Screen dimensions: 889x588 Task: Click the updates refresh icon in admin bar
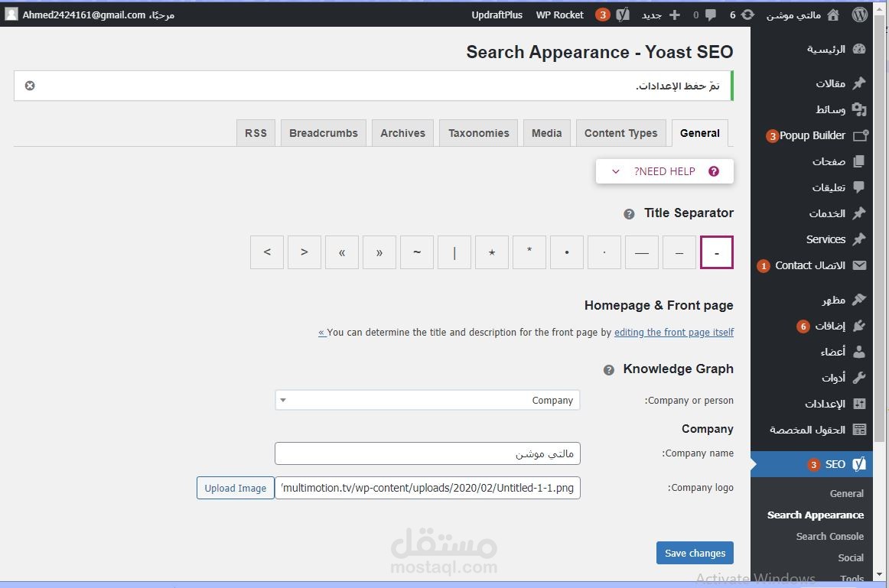pyautogui.click(x=747, y=15)
